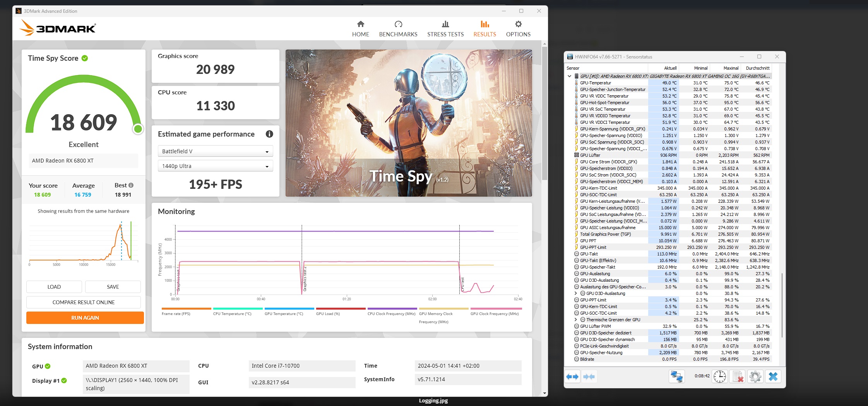Click the SAVE button
This screenshot has height=406, width=868.
(113, 287)
